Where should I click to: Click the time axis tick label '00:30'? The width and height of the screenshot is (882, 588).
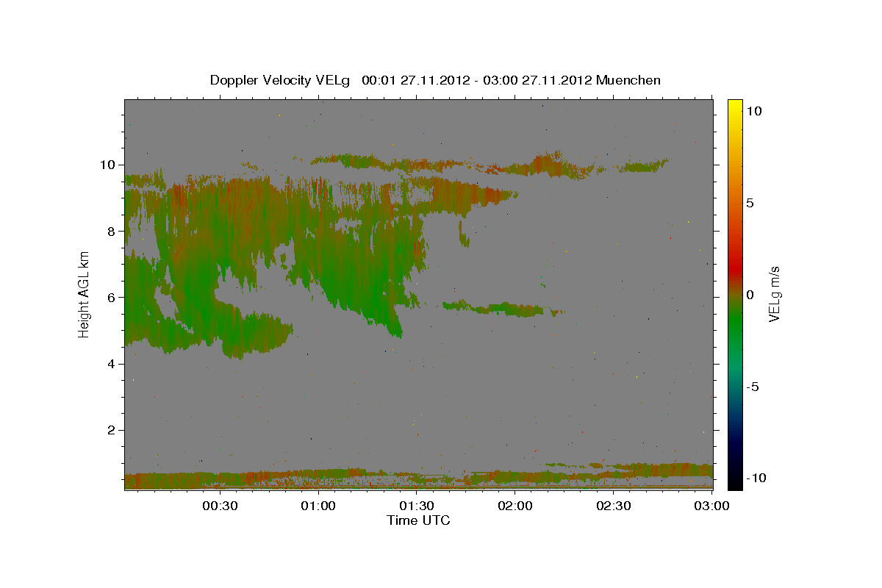(220, 506)
